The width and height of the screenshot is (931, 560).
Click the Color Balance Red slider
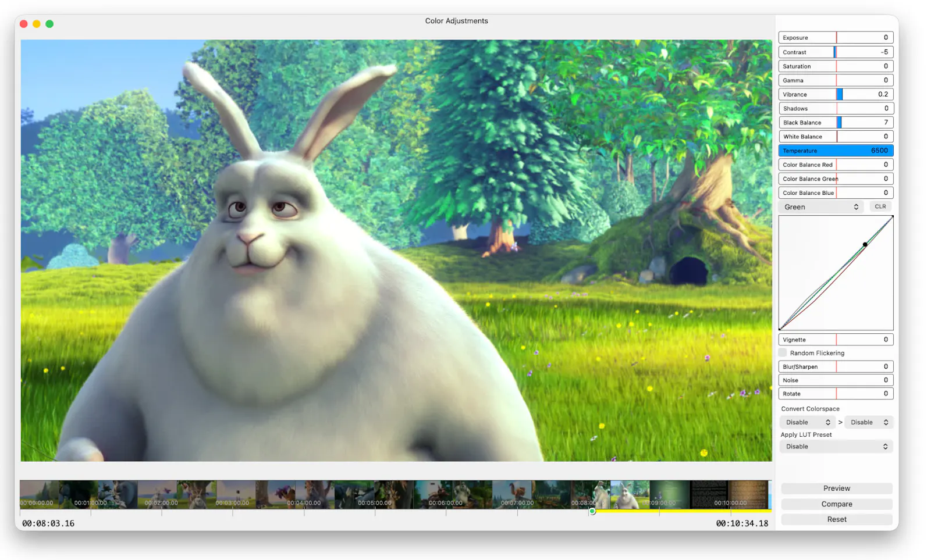coord(836,165)
